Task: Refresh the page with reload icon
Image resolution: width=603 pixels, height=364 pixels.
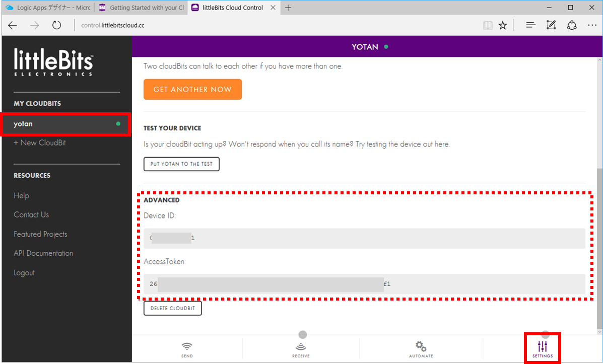Action: pyautogui.click(x=56, y=25)
